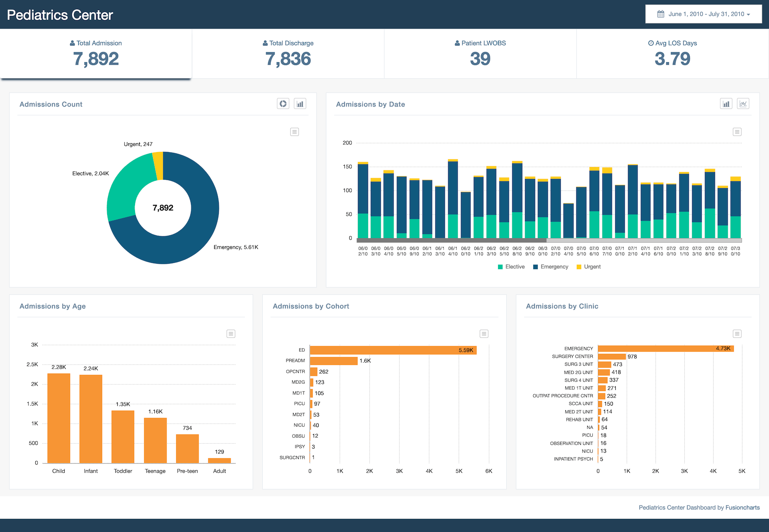Open the Admissions by Clinic export menu
This screenshot has width=769, height=532.
pos(737,334)
